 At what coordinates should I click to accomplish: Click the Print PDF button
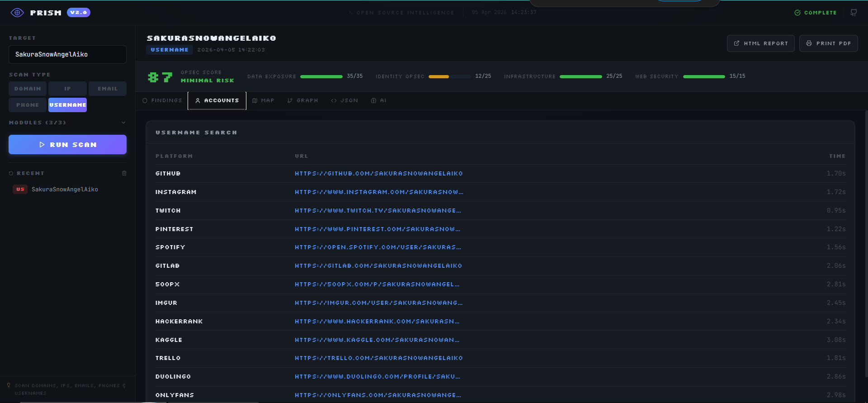pos(828,43)
